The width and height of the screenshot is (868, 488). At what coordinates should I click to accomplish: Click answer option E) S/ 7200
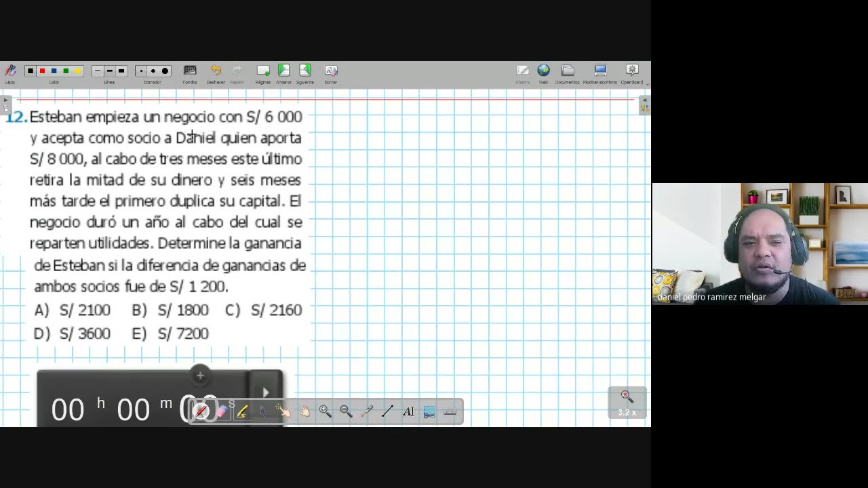170,333
